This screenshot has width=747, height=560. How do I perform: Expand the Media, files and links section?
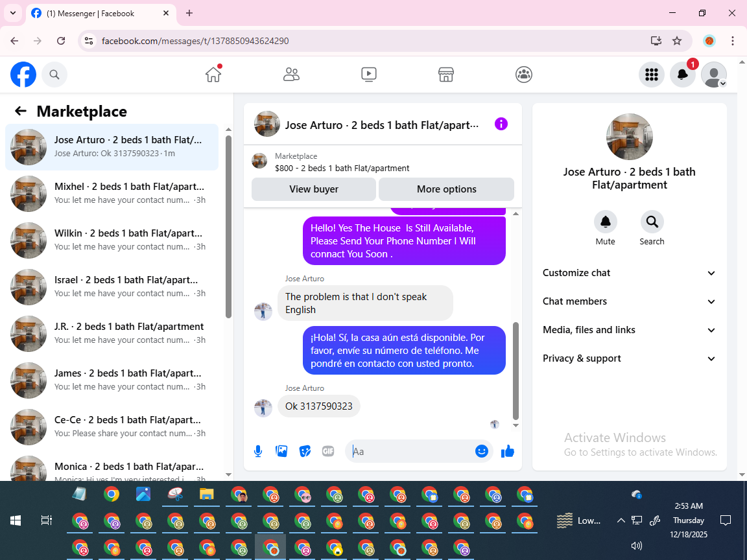click(x=630, y=330)
